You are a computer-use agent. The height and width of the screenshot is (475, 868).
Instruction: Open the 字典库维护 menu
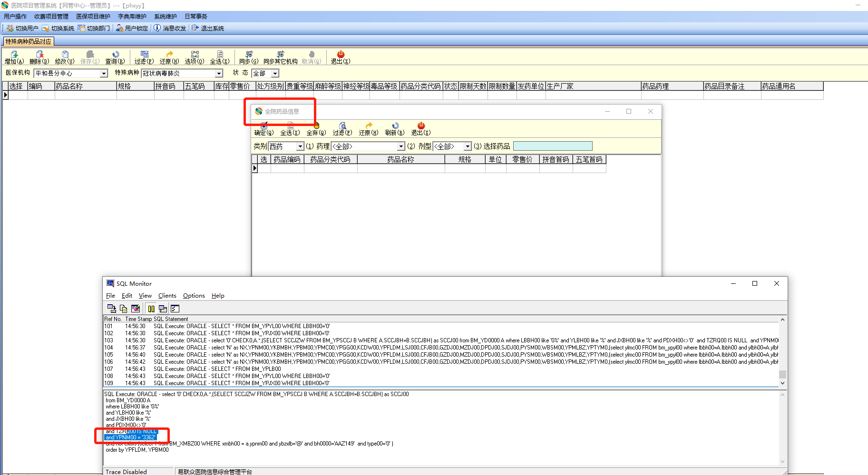point(132,17)
